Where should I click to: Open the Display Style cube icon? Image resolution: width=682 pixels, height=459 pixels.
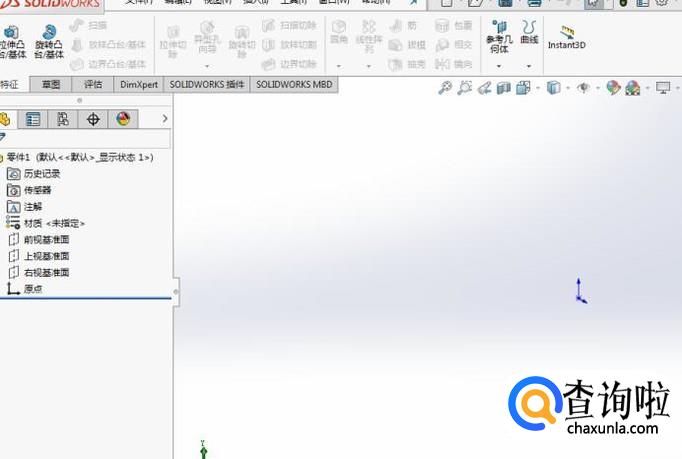pos(554,87)
